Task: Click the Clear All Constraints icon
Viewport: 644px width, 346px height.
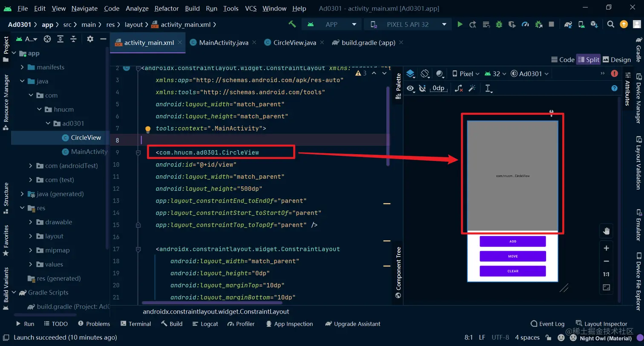Action: pyautogui.click(x=459, y=88)
